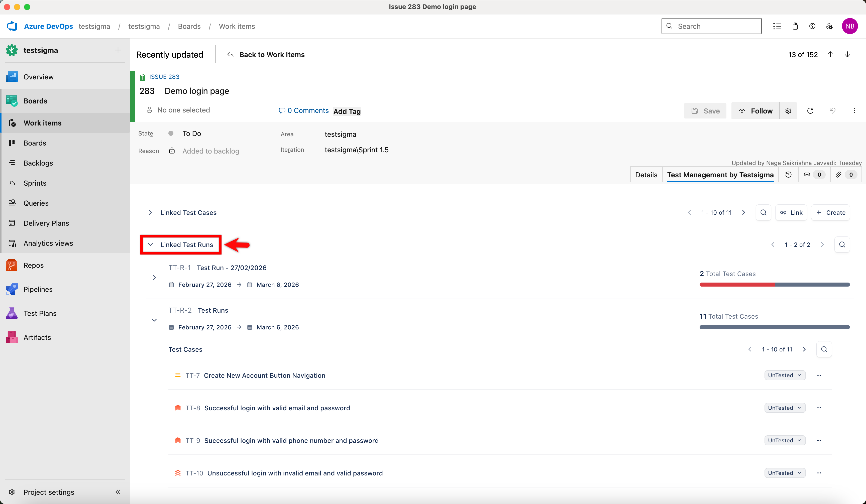Click the Link button for test cases
This screenshot has height=504, width=866.
click(791, 213)
